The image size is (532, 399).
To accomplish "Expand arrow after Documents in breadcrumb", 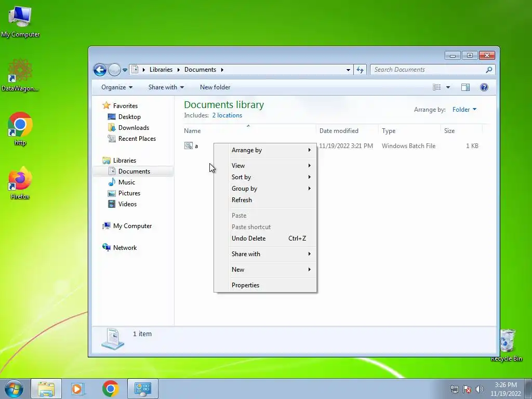I will point(222,70).
